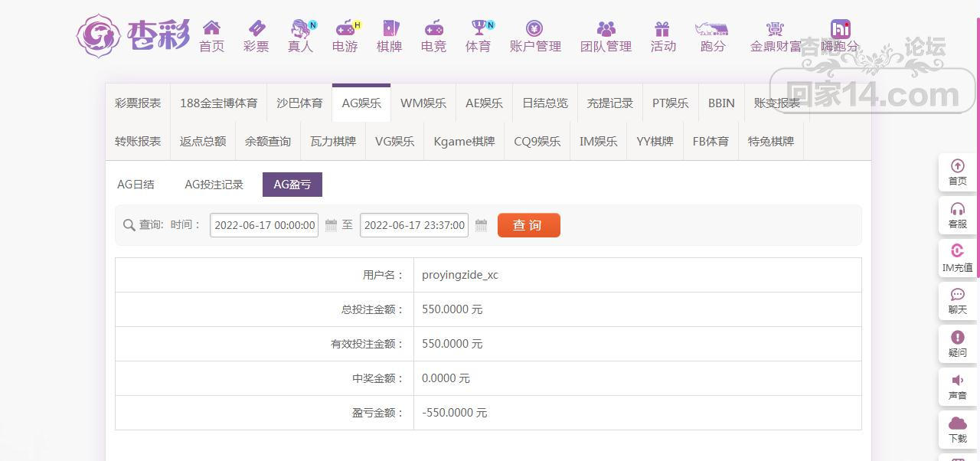This screenshot has height=461, width=980.
Task: Open the 体育 trophy icon
Action: point(479,29)
